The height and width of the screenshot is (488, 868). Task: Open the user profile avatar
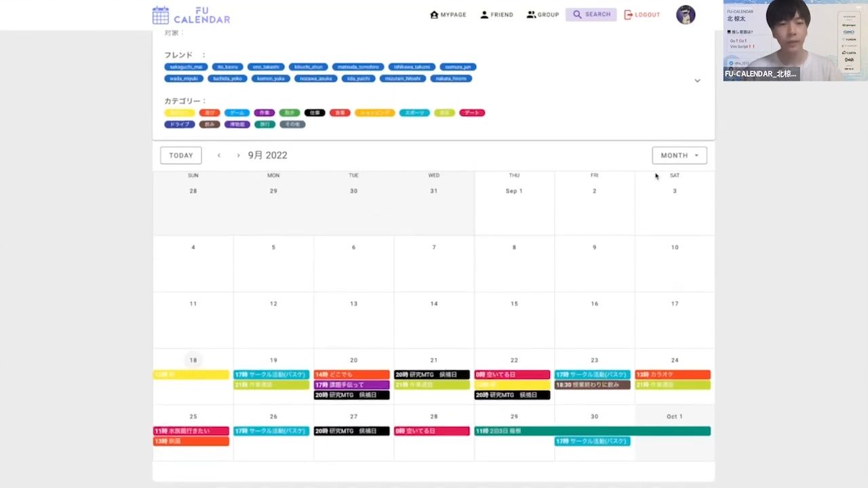coord(686,15)
